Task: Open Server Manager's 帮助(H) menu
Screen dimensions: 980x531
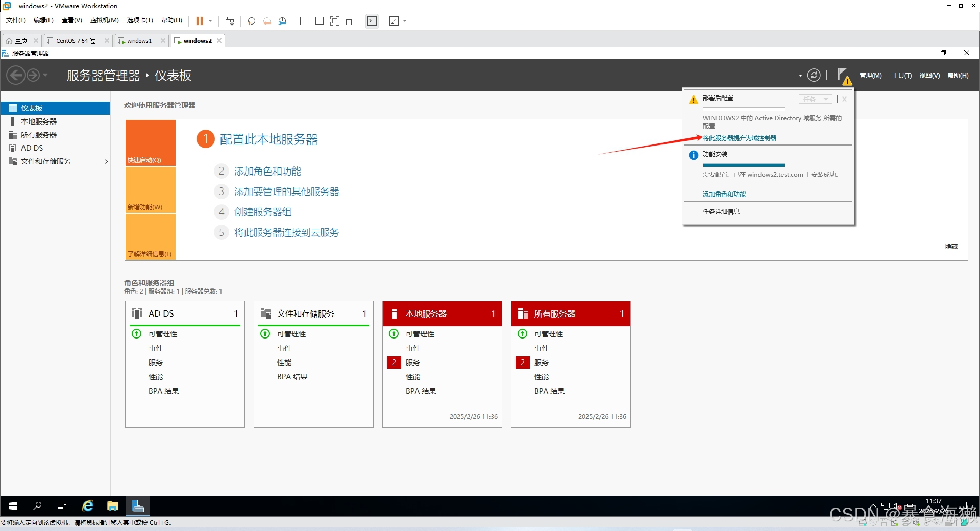Action: [x=958, y=76]
